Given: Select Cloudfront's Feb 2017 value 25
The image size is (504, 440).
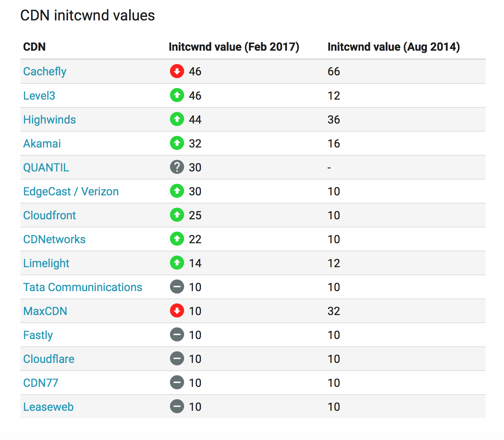Looking at the screenshot, I should [195, 215].
